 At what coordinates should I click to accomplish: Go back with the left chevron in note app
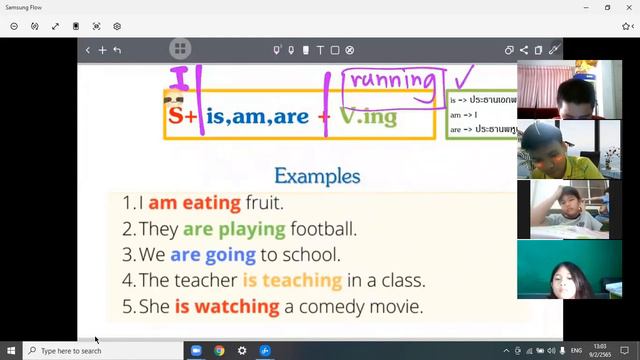coord(88,50)
